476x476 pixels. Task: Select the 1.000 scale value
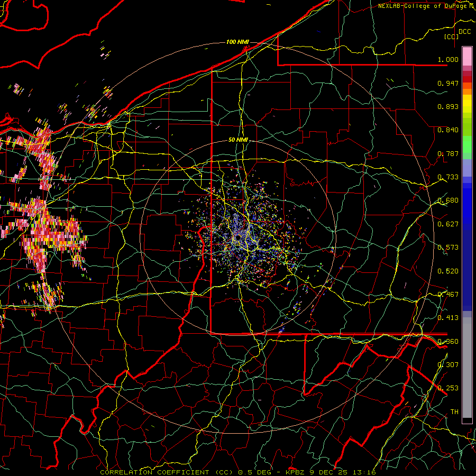[x=448, y=59]
